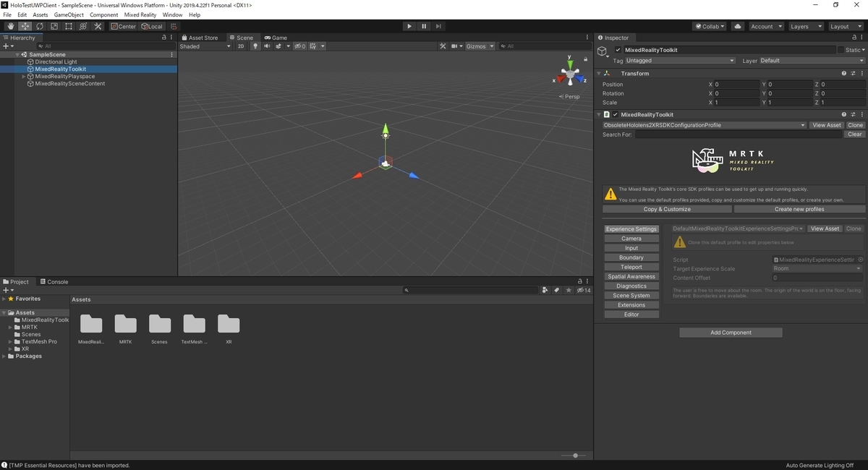The width and height of the screenshot is (868, 470).
Task: Select the Move tool
Action: 25,26
